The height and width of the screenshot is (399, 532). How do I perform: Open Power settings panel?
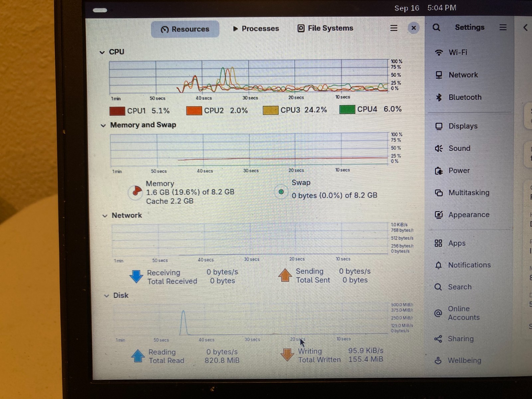click(469, 171)
